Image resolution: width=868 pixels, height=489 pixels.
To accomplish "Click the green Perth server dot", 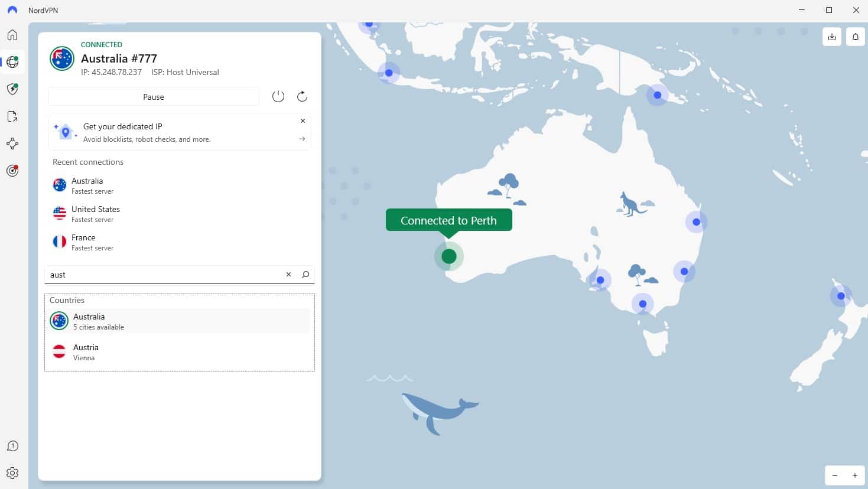I will [x=449, y=256].
